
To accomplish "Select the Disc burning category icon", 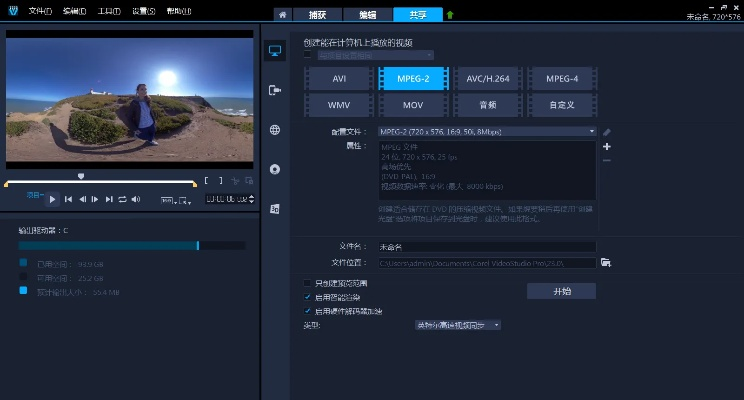I will [x=275, y=169].
